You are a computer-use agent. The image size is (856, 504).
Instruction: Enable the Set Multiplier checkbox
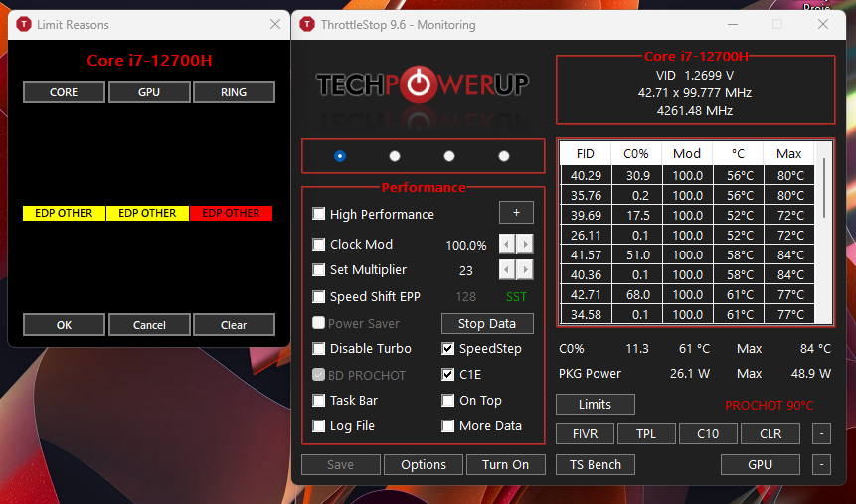point(318,269)
